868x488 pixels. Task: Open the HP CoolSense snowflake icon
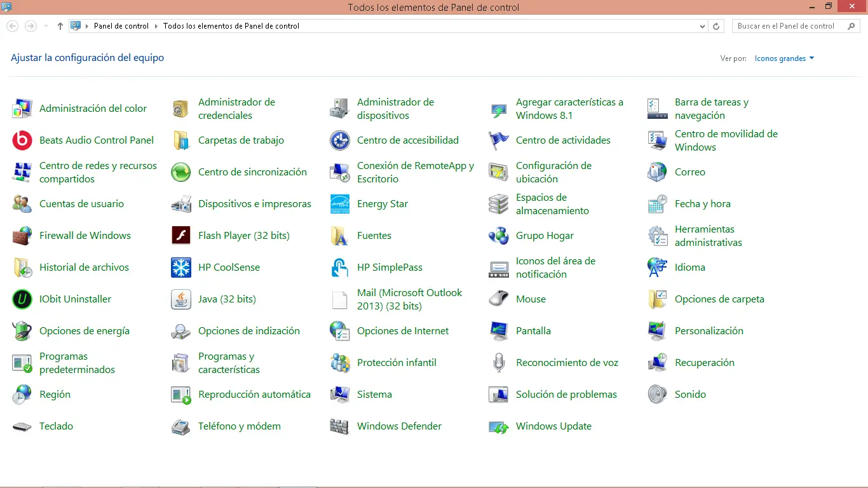pos(181,268)
